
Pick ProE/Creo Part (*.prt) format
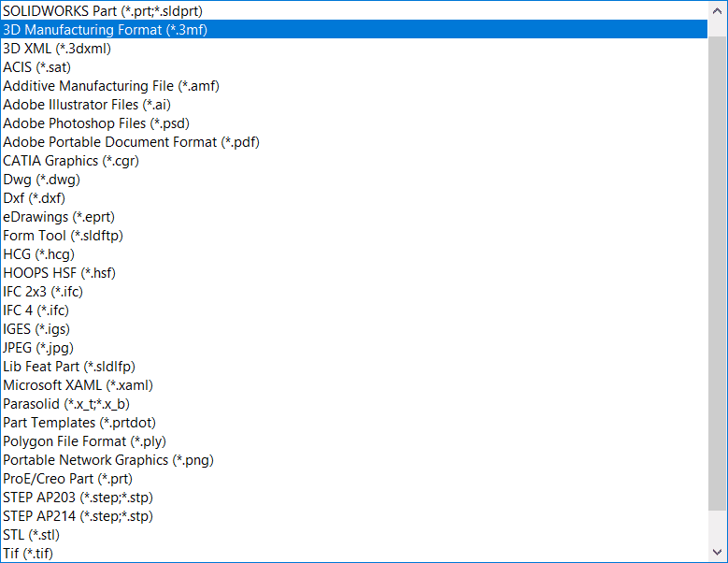[x=354, y=479]
